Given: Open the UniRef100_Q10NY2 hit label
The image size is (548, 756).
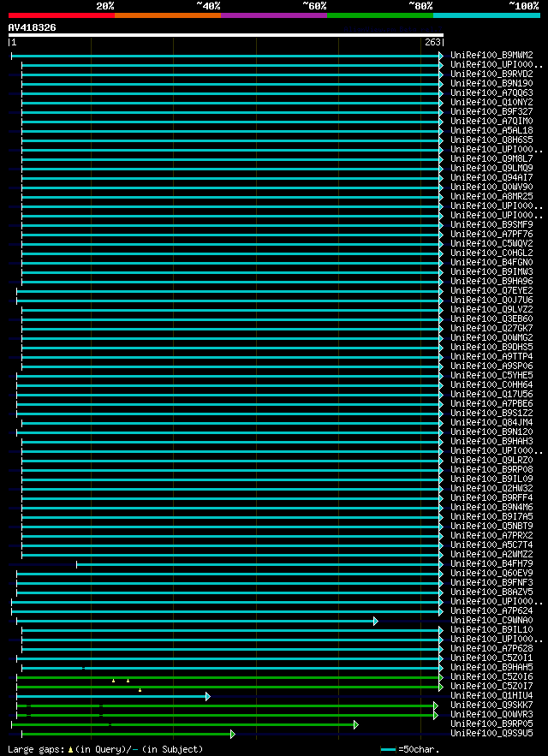Looking at the screenshot, I should pos(491,102).
